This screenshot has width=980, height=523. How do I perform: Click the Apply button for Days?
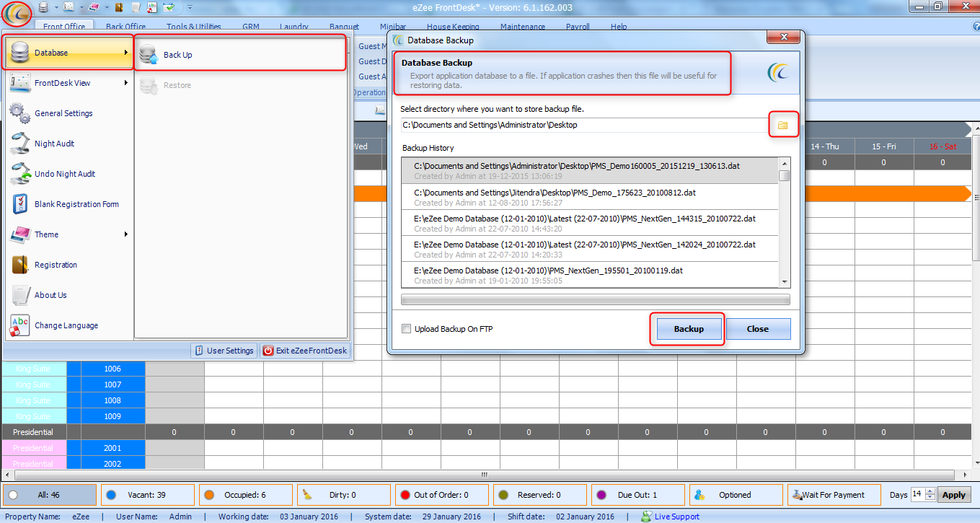(x=954, y=495)
